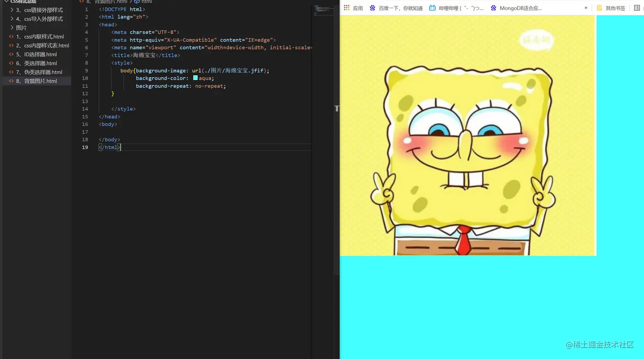The width and height of the screenshot is (644, 359).
Task: Expand the 3、css链接外部样式 folder
Action: click(12, 10)
